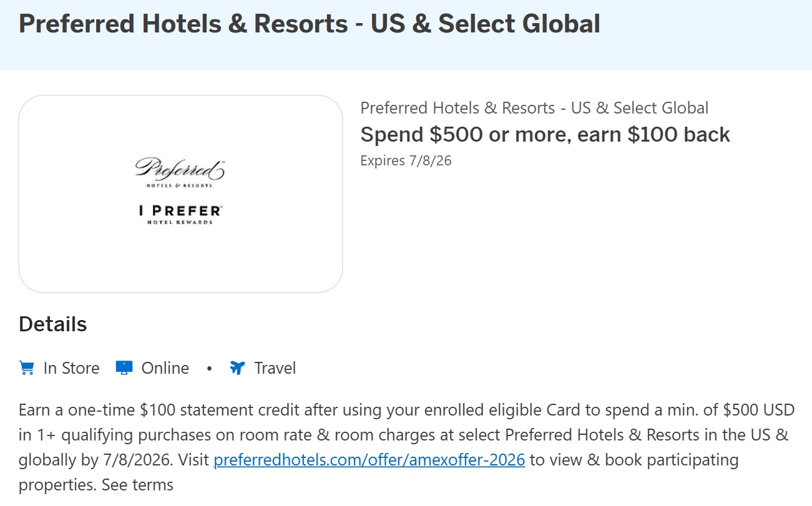Click the Online category label

[x=165, y=368]
